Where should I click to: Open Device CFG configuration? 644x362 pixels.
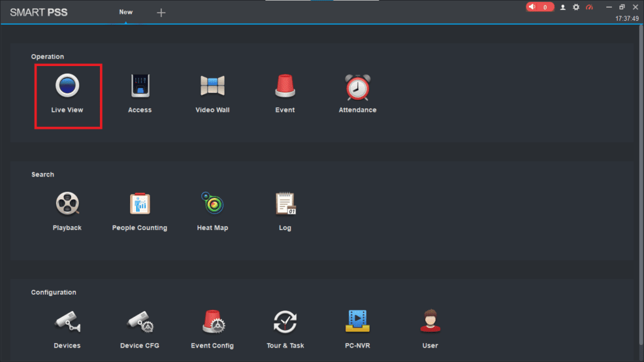[x=140, y=322]
